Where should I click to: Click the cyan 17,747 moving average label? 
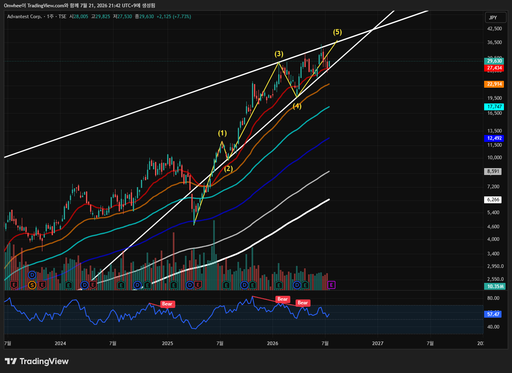(x=494, y=107)
